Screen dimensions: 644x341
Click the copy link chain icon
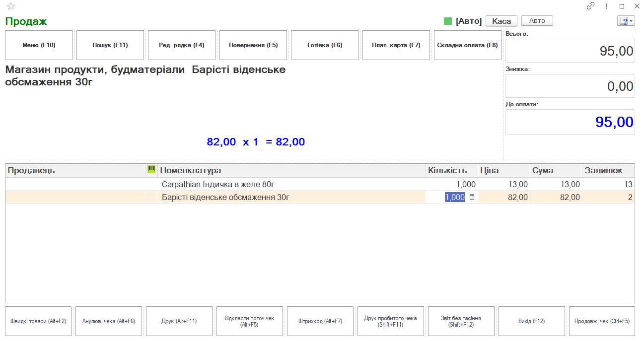(x=590, y=6)
